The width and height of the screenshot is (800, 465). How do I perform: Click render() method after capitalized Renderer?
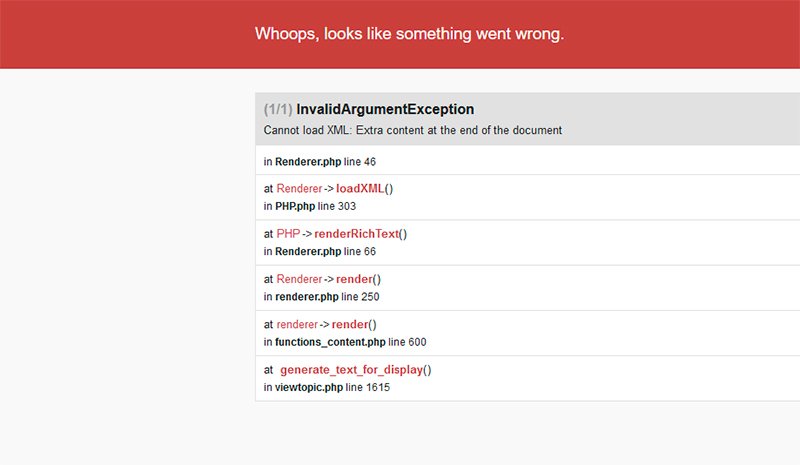click(x=352, y=279)
